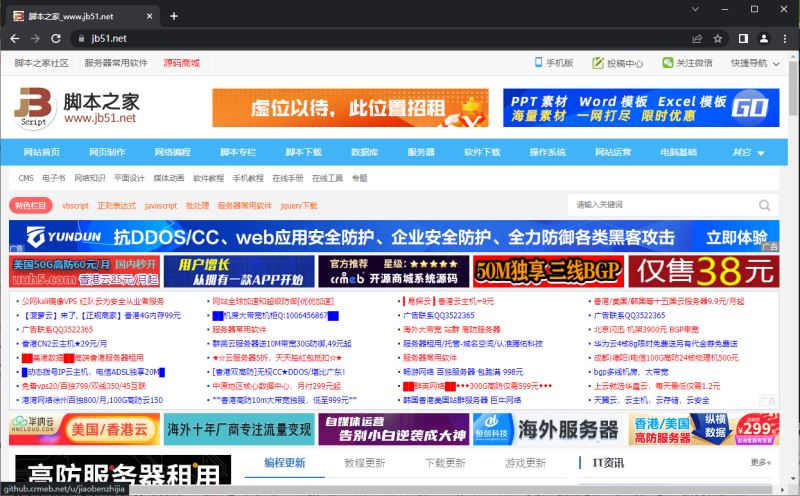Switch to the 编程更新 tab
The height and width of the screenshot is (496, 800).
click(284, 463)
